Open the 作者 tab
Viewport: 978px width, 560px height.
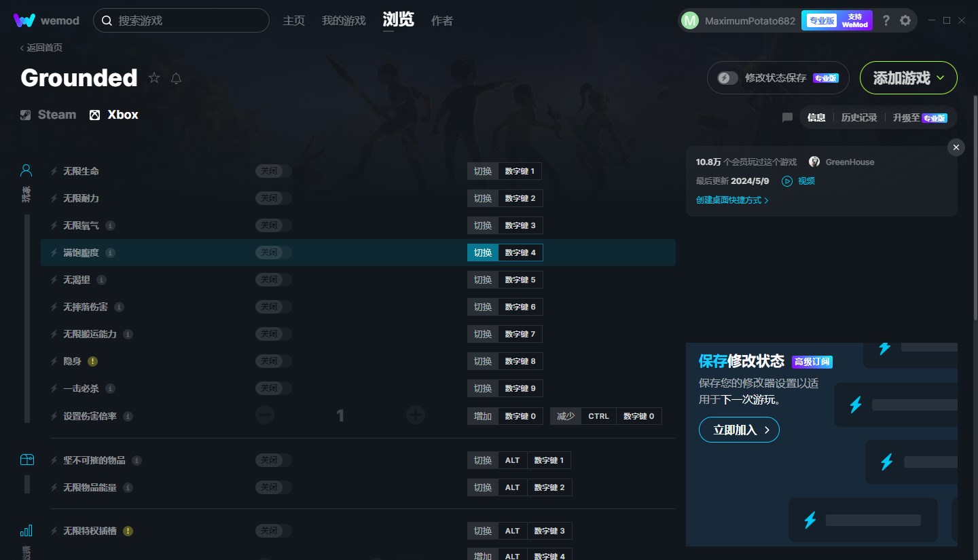(442, 21)
